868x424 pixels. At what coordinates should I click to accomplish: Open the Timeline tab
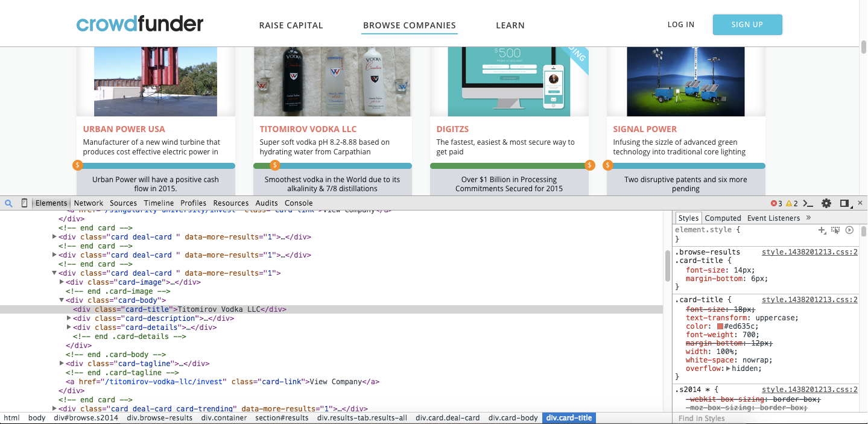coord(159,203)
